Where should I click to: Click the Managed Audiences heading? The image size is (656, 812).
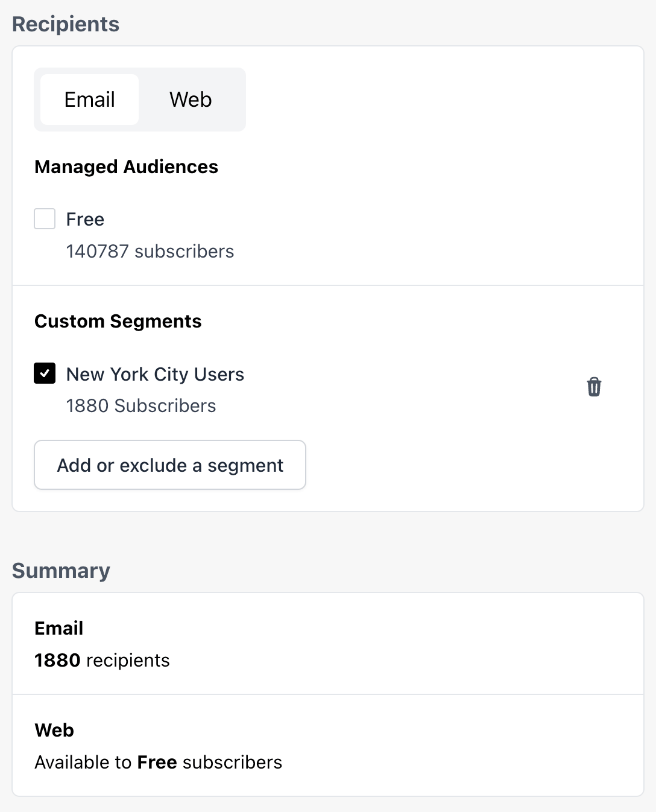click(126, 167)
